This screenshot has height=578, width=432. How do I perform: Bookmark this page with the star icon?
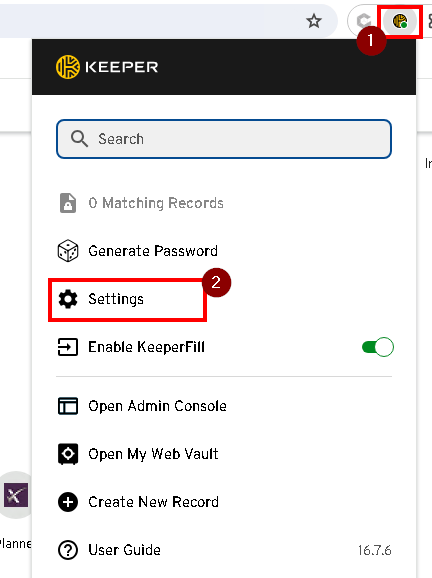point(314,21)
